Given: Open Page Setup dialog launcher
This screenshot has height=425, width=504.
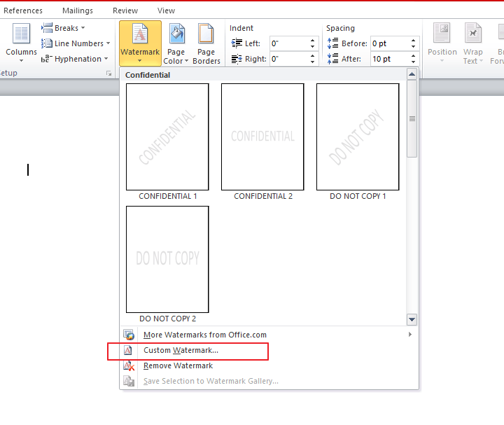Looking at the screenshot, I should point(109,74).
